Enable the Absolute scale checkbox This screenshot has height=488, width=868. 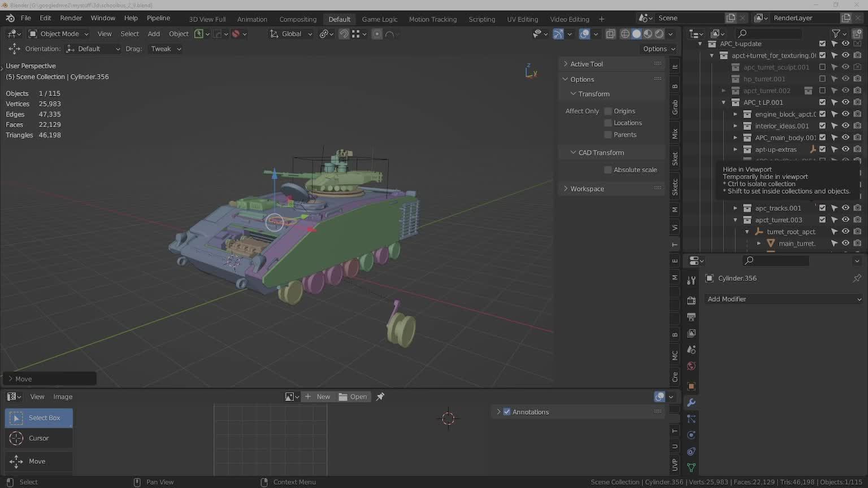(x=608, y=170)
